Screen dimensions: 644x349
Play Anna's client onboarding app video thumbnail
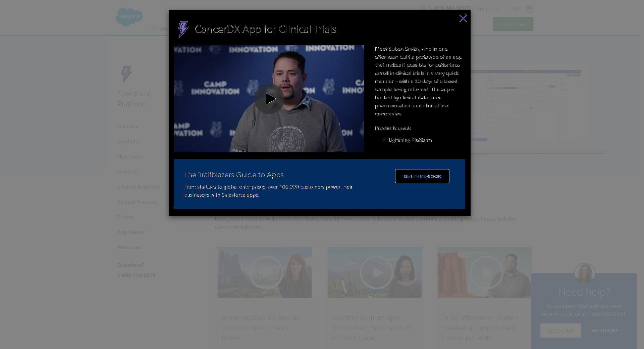265,272
